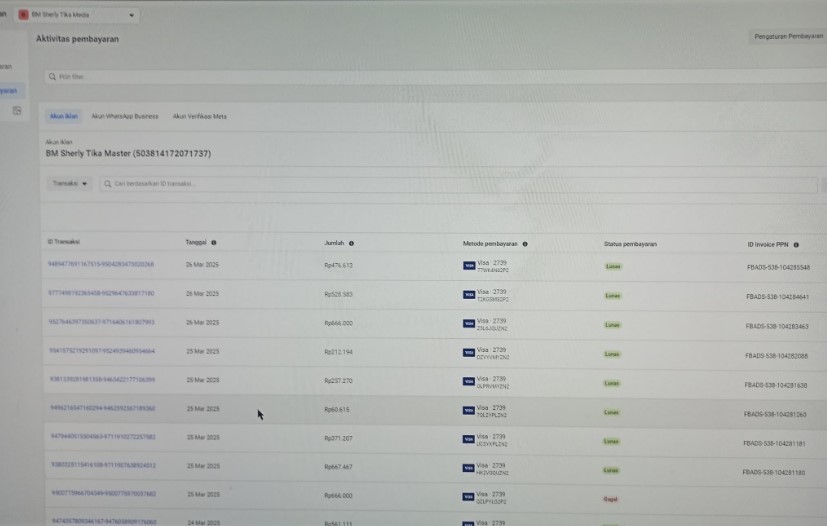827x526 pixels.
Task: Click the Visa card icon for Rp476.613 payment
Action: click(x=469, y=266)
